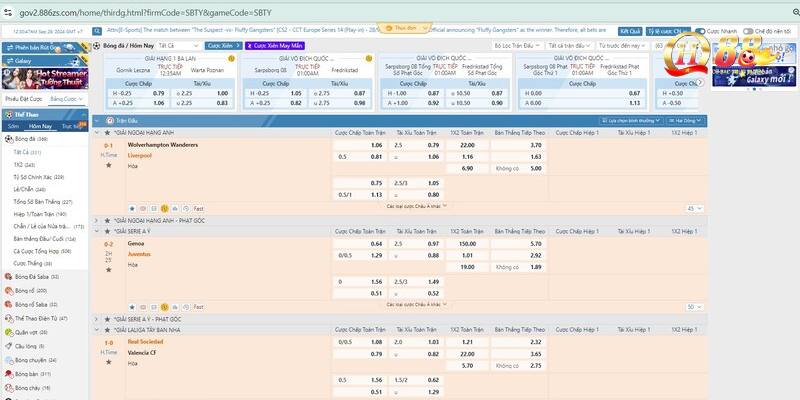Open browser site settings icon in address bar
Screen dimensions: 800x400
(x=8, y=12)
